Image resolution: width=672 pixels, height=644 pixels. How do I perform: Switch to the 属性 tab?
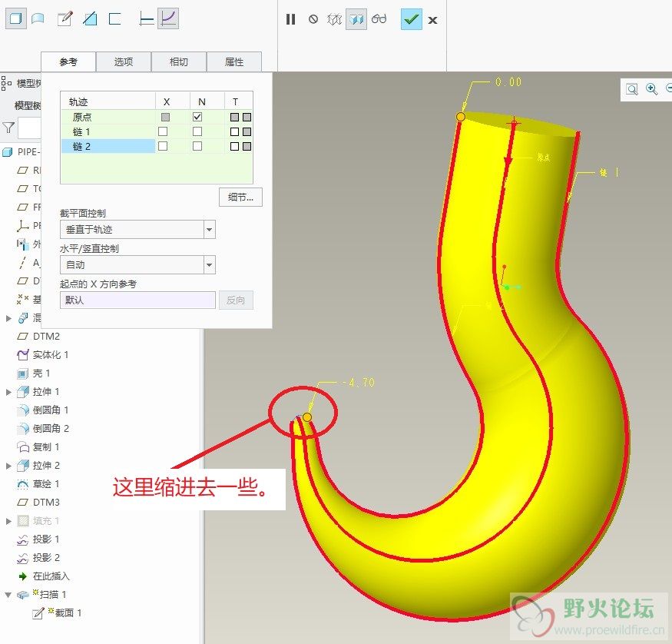click(234, 61)
